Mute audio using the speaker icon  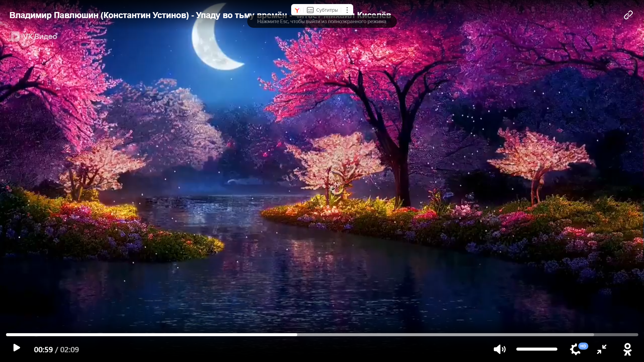tap(499, 349)
